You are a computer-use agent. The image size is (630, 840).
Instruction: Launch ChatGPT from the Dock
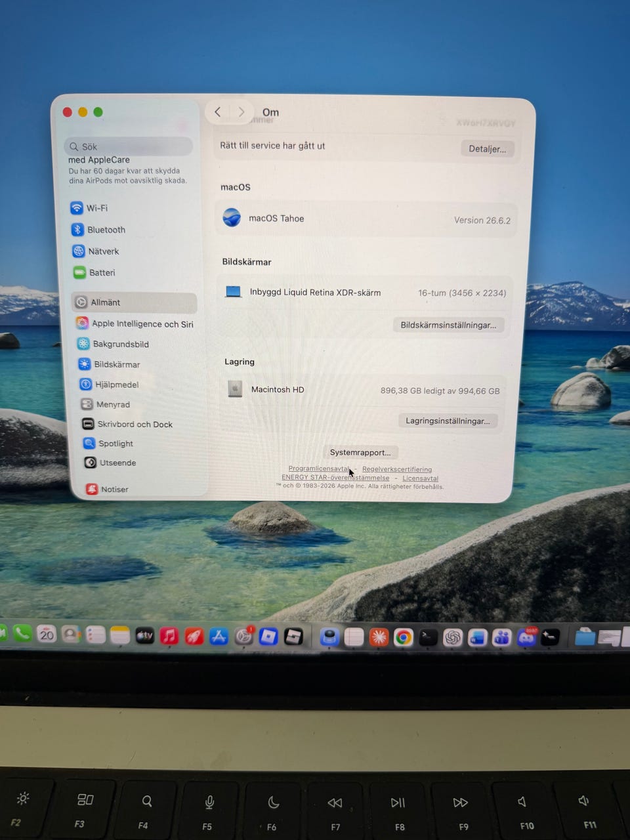coord(452,637)
